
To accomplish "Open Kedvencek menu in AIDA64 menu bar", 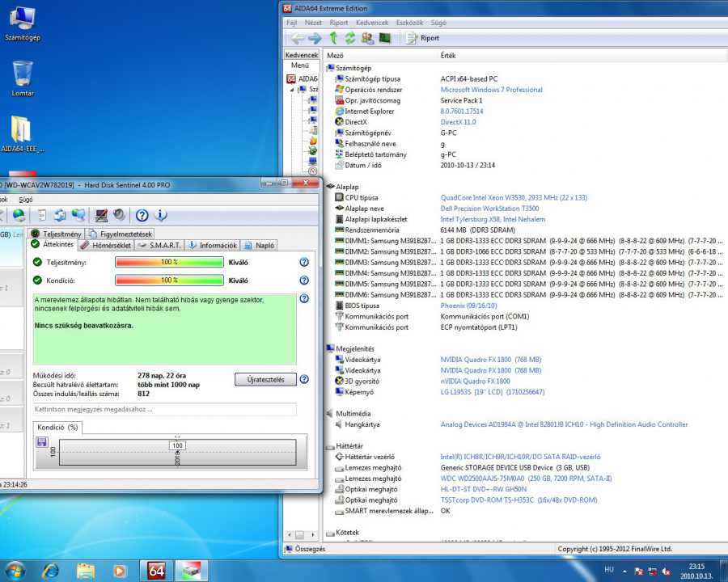I will tap(372, 23).
